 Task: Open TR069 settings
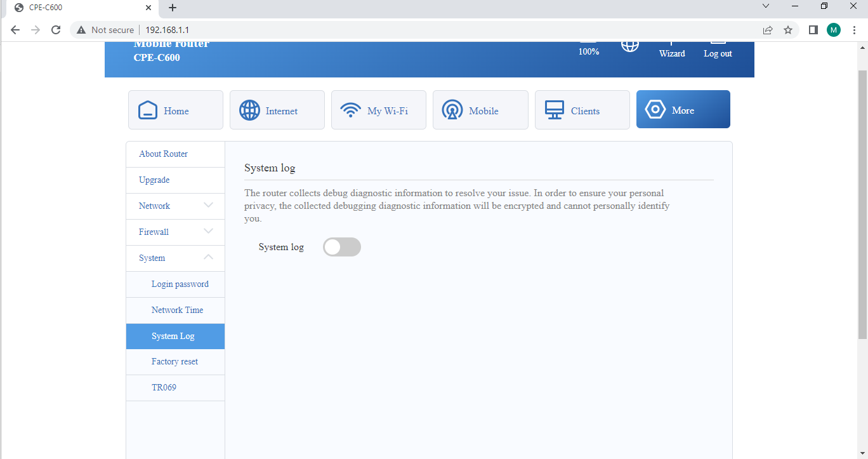point(176,388)
